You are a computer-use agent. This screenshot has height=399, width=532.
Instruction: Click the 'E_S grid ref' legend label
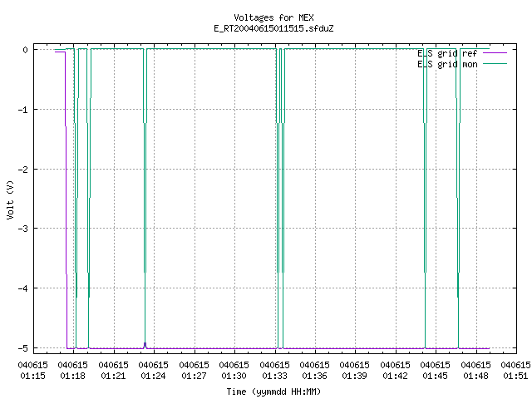(x=447, y=53)
